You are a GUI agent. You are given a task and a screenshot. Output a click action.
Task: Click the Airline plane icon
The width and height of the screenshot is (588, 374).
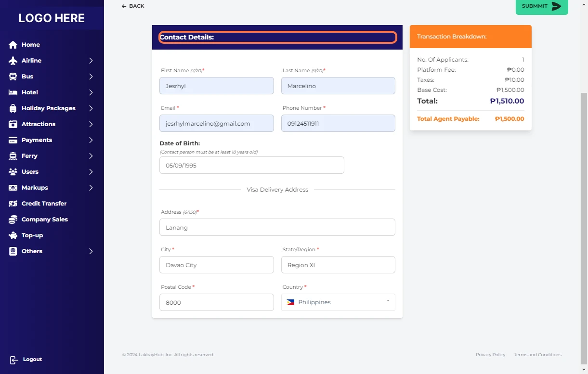tap(13, 61)
